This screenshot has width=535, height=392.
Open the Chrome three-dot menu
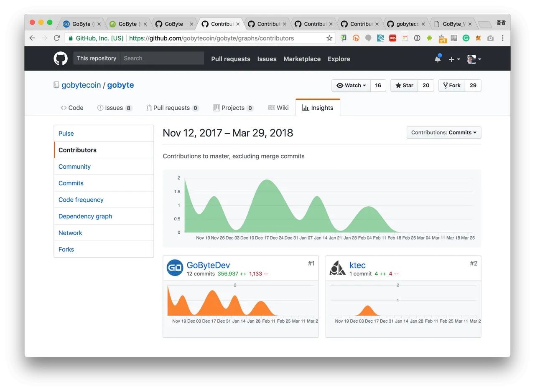[x=502, y=38]
